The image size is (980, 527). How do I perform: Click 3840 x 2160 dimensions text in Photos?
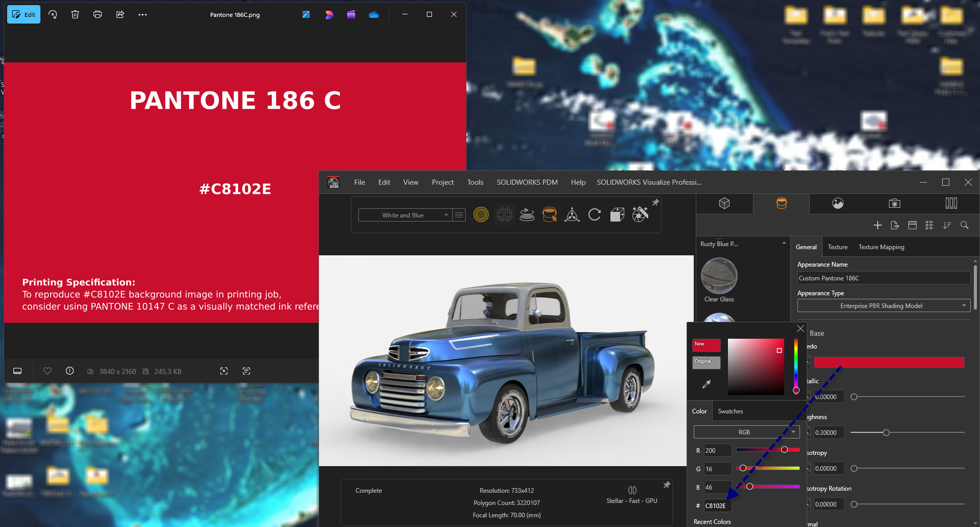click(118, 371)
